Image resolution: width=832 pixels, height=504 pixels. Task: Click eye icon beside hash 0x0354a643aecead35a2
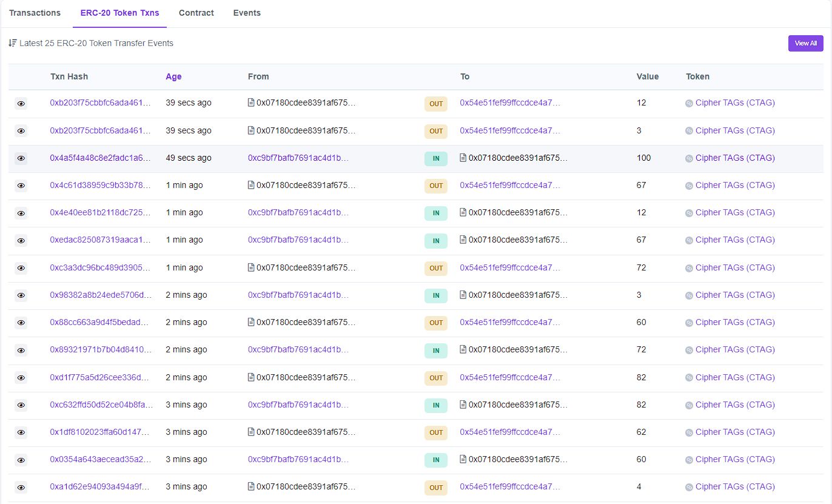(21, 460)
